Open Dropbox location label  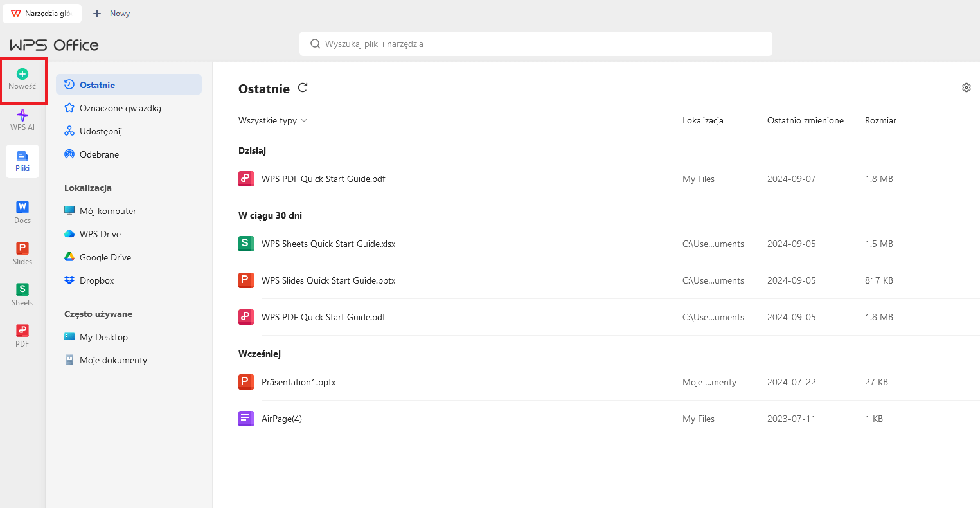(97, 280)
